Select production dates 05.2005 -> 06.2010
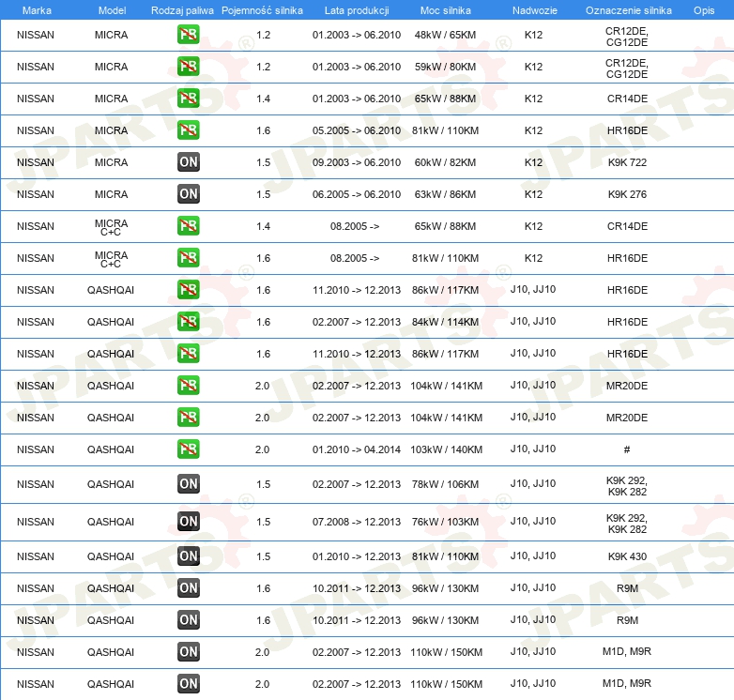The width and height of the screenshot is (734, 700). tap(357, 130)
